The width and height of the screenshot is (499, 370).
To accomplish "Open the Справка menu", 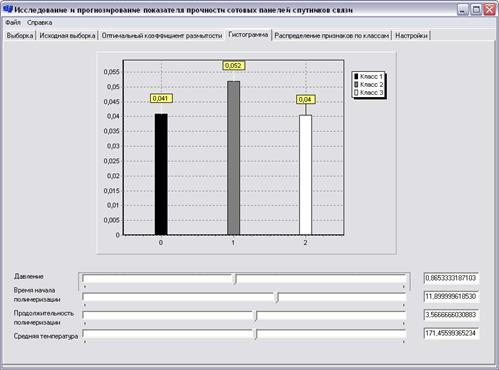I will [40, 23].
